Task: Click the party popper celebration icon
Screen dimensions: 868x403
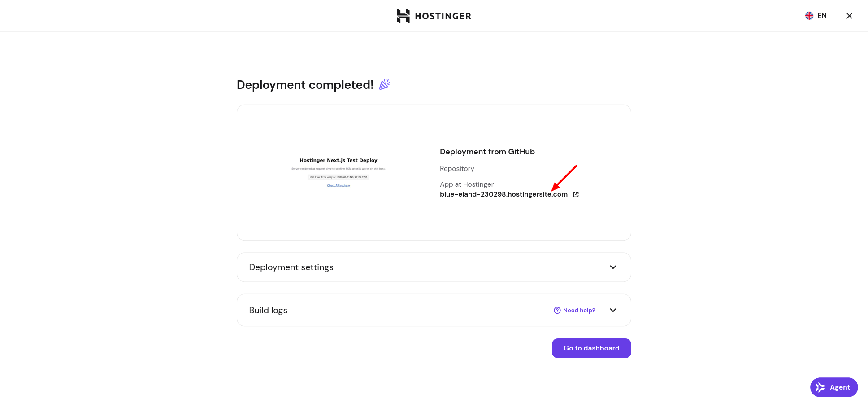Action: [385, 84]
